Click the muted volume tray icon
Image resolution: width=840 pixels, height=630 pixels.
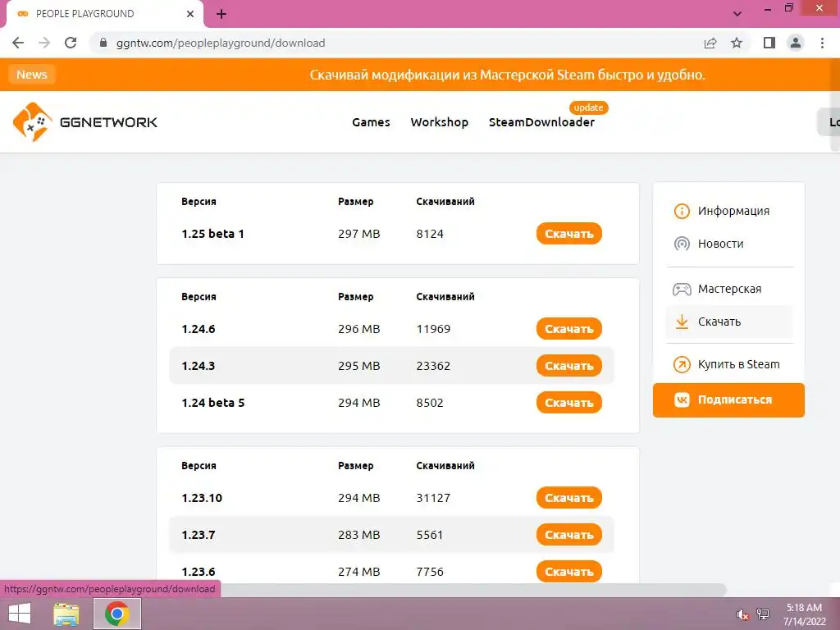pos(742,614)
